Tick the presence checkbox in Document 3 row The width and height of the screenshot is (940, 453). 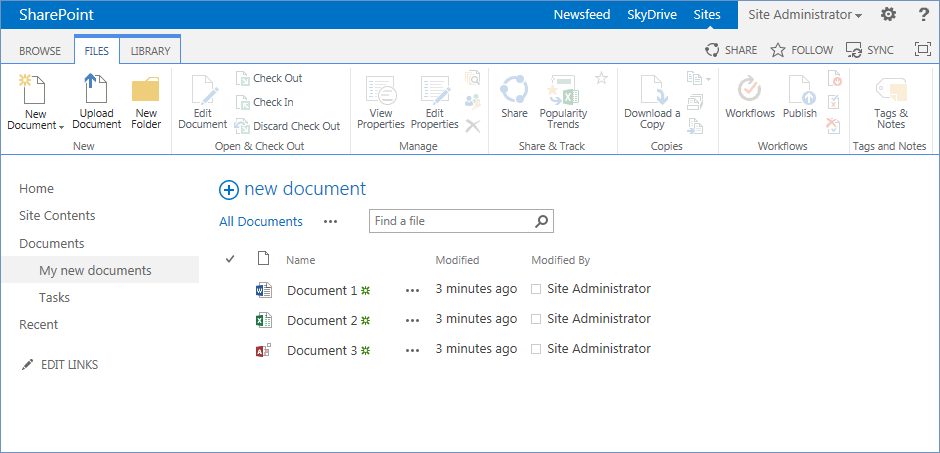[536, 349]
